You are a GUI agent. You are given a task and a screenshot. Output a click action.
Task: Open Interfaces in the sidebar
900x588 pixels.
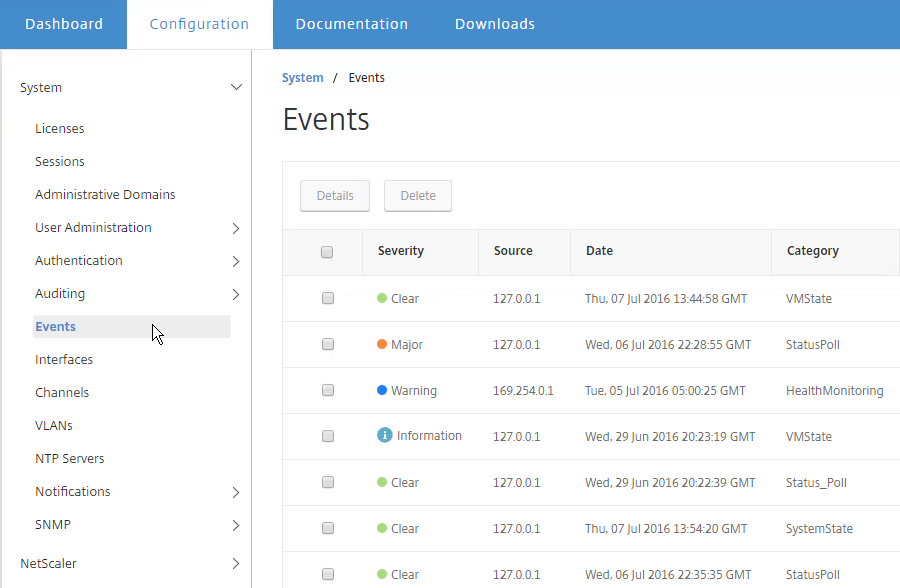pos(64,359)
